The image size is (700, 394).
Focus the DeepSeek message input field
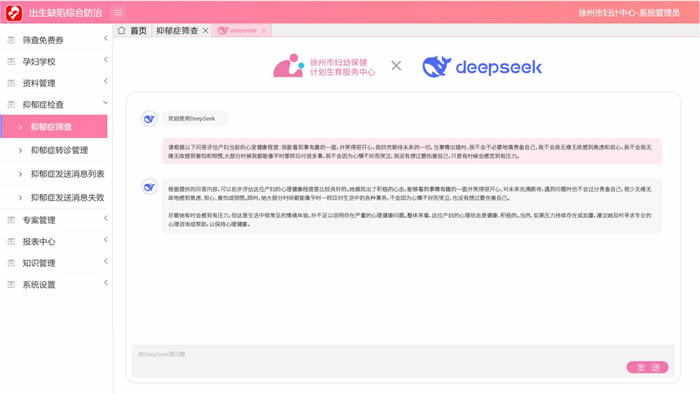403,361
